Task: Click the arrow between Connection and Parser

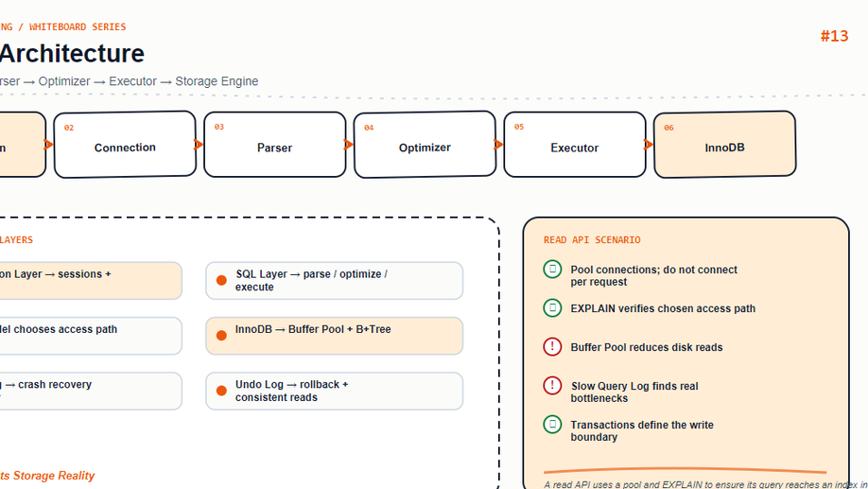Action: click(x=199, y=145)
